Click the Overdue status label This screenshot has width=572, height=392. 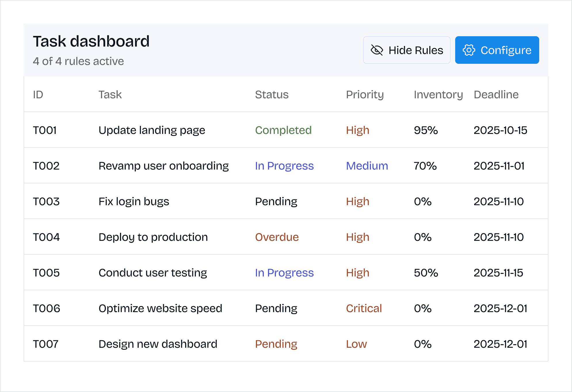[277, 237]
